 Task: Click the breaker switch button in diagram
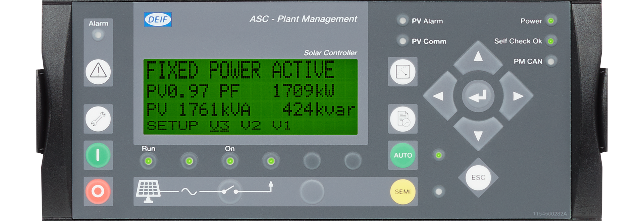click(x=230, y=192)
